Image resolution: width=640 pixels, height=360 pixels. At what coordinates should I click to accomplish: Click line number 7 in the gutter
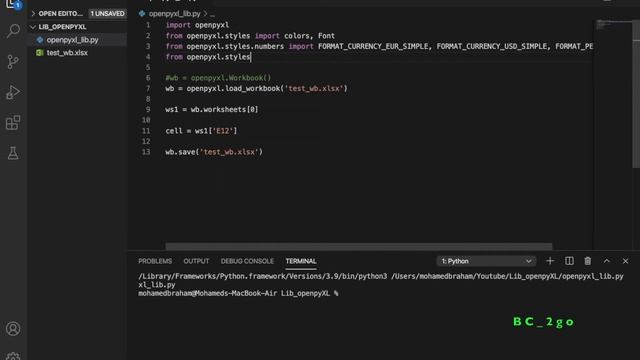(x=148, y=89)
